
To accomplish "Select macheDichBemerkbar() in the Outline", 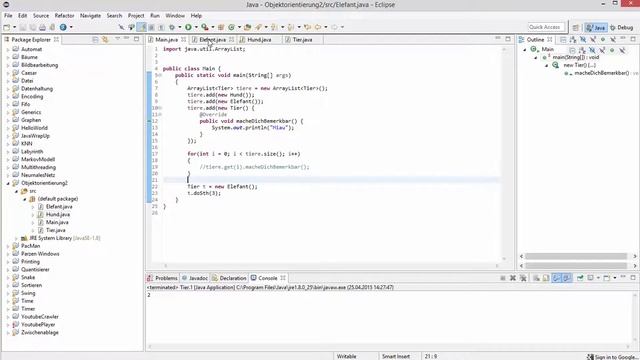I will [601, 73].
